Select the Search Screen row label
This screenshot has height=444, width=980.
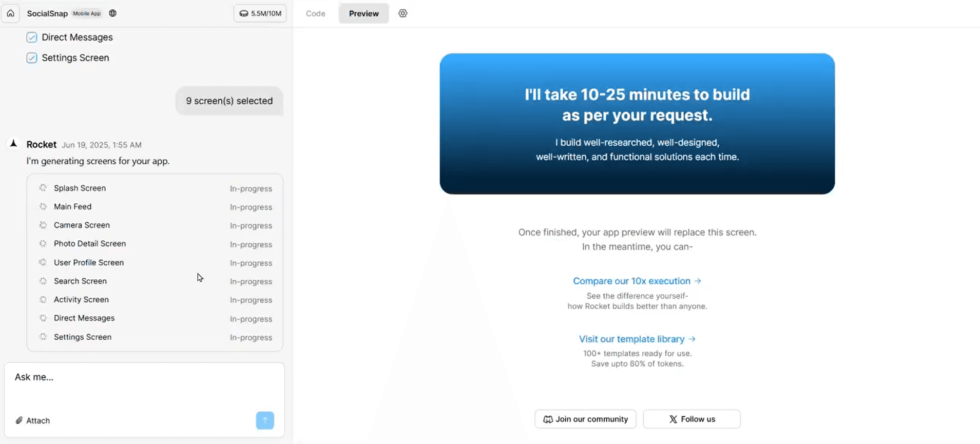click(x=80, y=281)
